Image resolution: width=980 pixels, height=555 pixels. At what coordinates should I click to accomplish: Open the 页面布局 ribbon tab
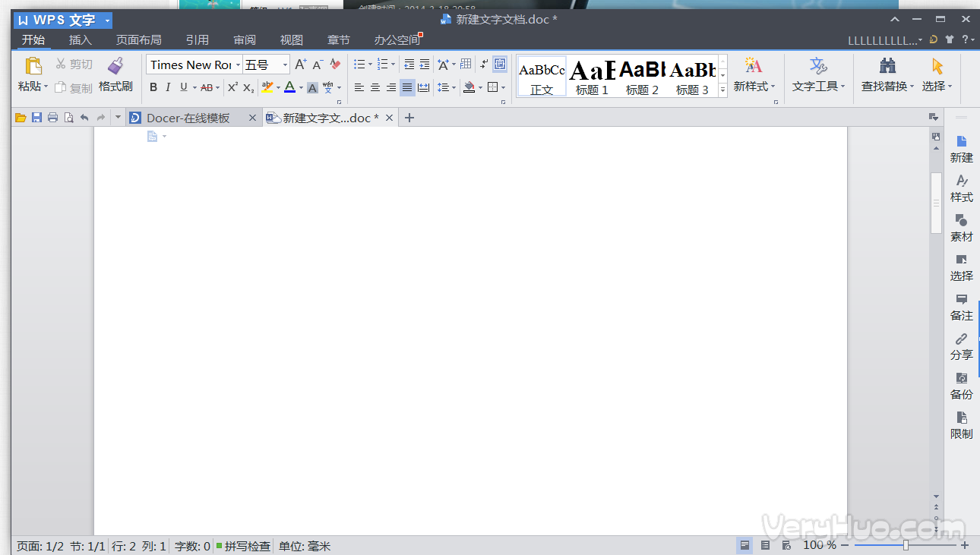[138, 40]
